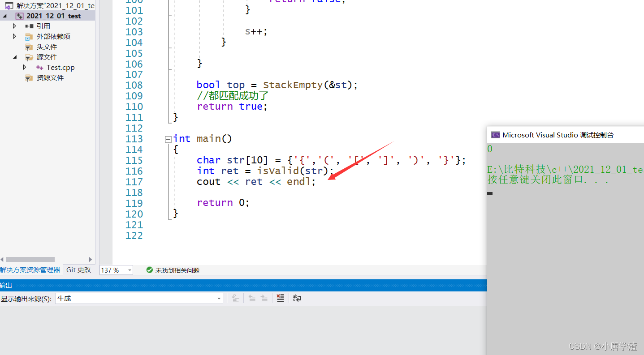Click the '0' output in debug console
This screenshot has width=644, height=355.
pyautogui.click(x=490, y=149)
